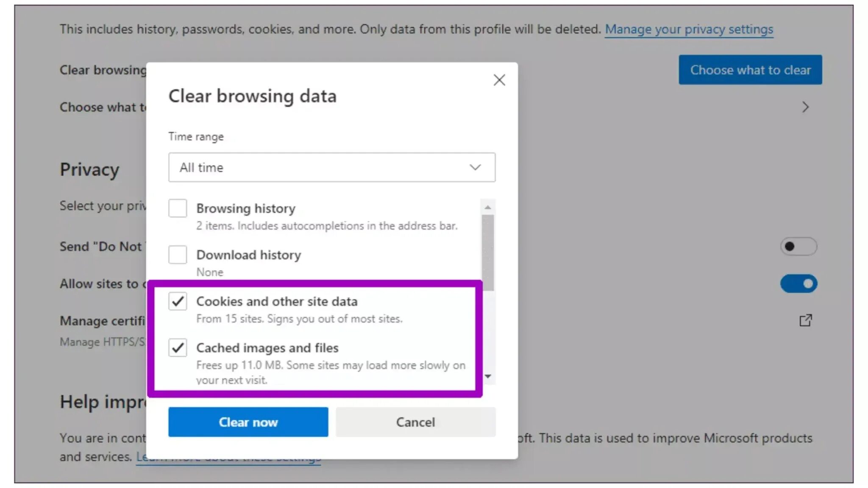Check the Download history checkbox
This screenshot has width=868, height=488.
pyautogui.click(x=178, y=255)
